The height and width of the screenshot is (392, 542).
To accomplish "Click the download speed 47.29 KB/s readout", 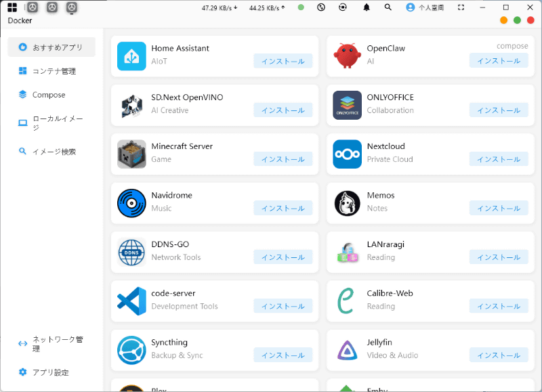I will pyautogui.click(x=220, y=7).
